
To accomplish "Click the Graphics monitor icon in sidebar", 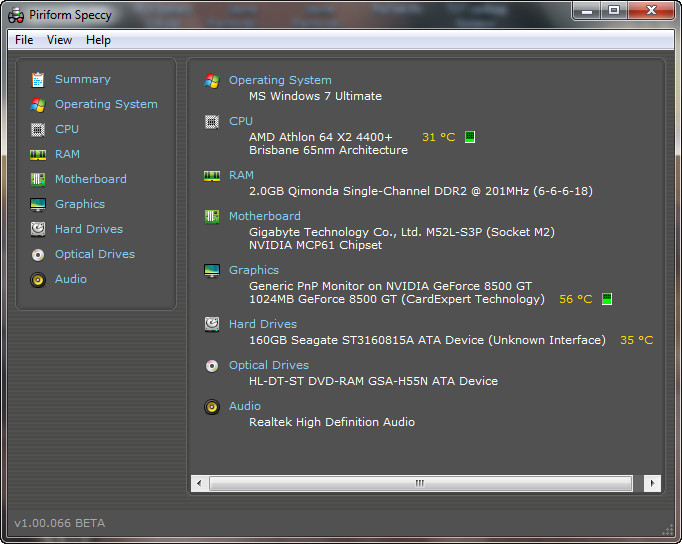I will point(38,204).
